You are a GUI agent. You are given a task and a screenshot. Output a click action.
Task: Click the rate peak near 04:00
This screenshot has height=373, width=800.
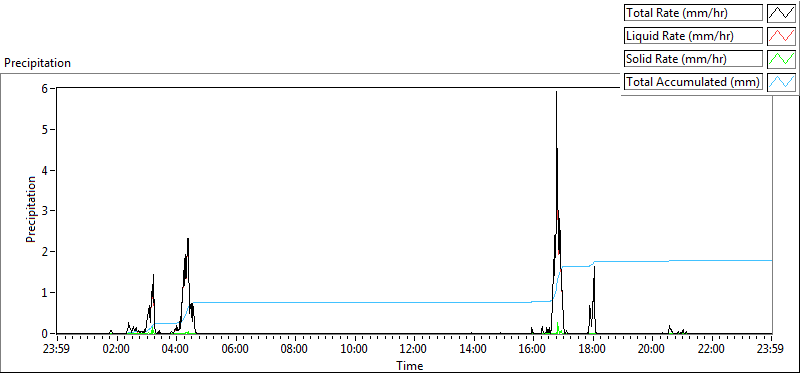[x=188, y=240]
